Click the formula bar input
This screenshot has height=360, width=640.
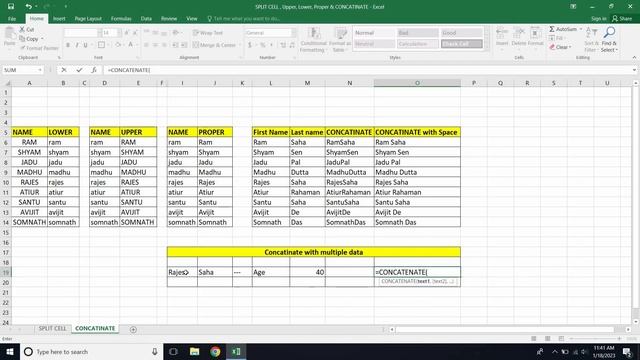(x=367, y=70)
